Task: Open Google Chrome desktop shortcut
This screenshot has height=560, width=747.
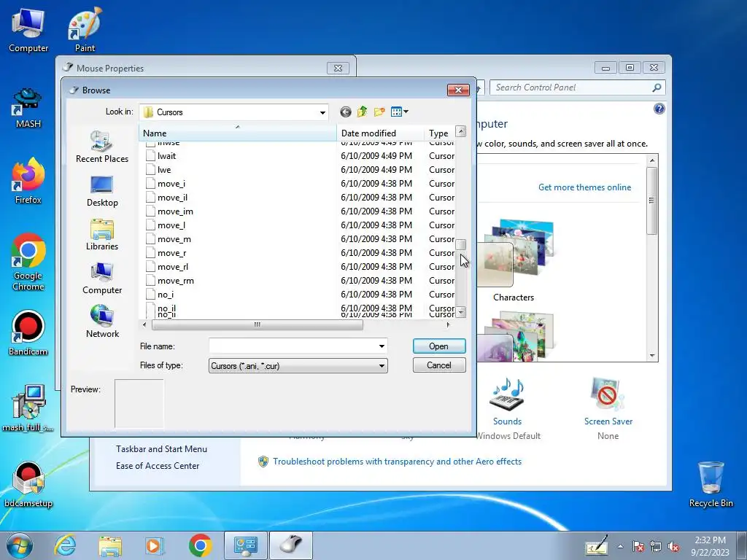Action: point(28,262)
